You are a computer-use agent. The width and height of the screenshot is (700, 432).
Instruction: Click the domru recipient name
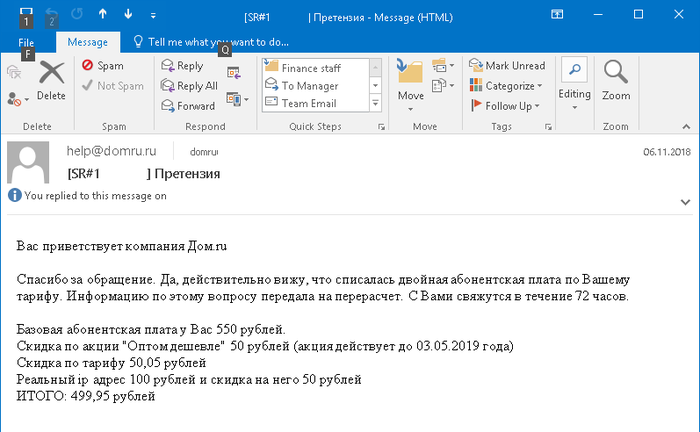[x=204, y=152]
